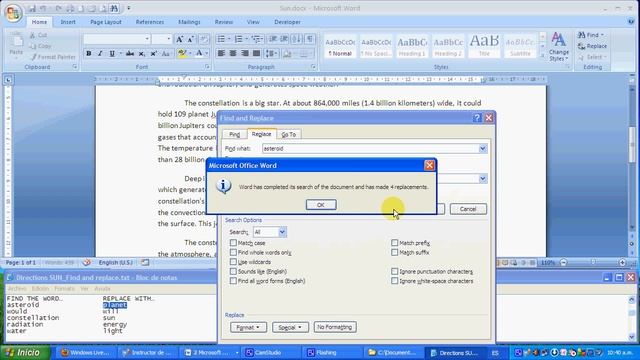640x360 pixels.
Task: Open the Page Layout ribbon tab
Action: click(106, 22)
